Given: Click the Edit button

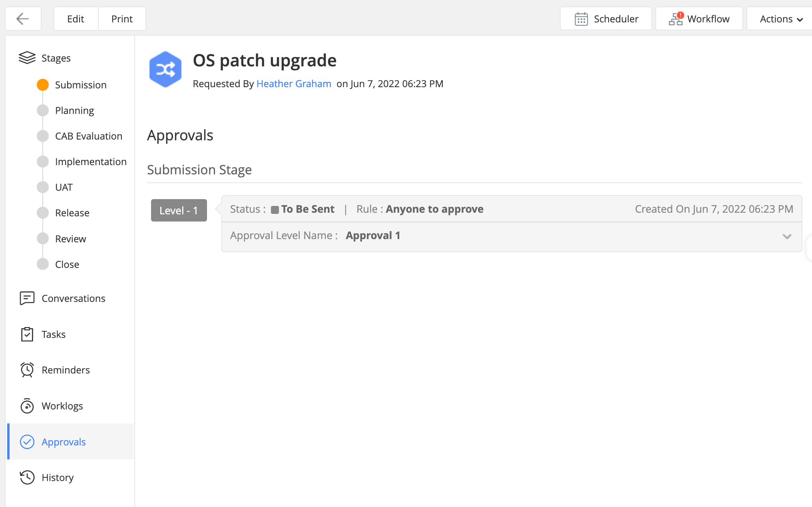Looking at the screenshot, I should (x=76, y=19).
